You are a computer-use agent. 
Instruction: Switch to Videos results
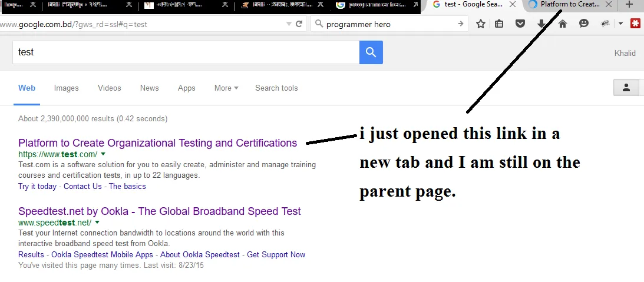(x=109, y=88)
